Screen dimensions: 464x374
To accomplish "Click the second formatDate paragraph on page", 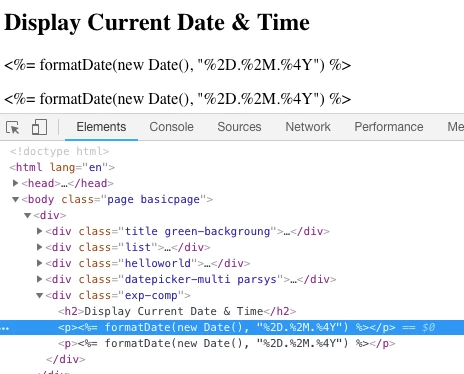I will [x=178, y=99].
